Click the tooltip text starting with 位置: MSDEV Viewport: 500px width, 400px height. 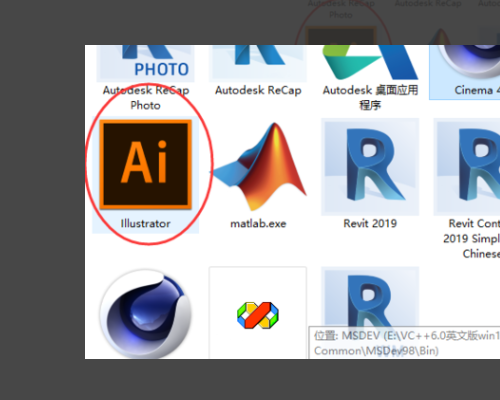407,343
